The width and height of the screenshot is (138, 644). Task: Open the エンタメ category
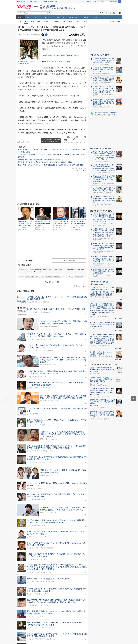(x=47, y=22)
